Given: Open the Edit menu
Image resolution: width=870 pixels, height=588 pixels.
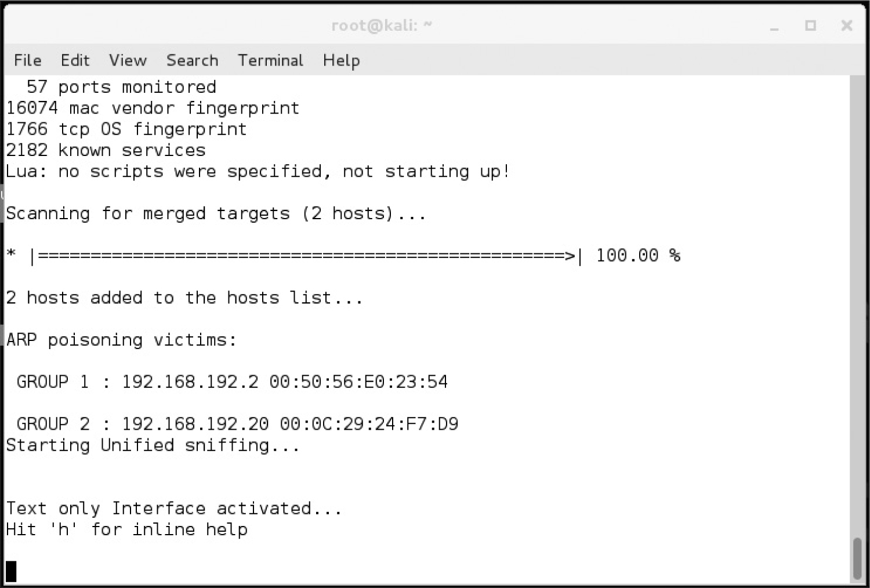Looking at the screenshot, I should click(75, 60).
